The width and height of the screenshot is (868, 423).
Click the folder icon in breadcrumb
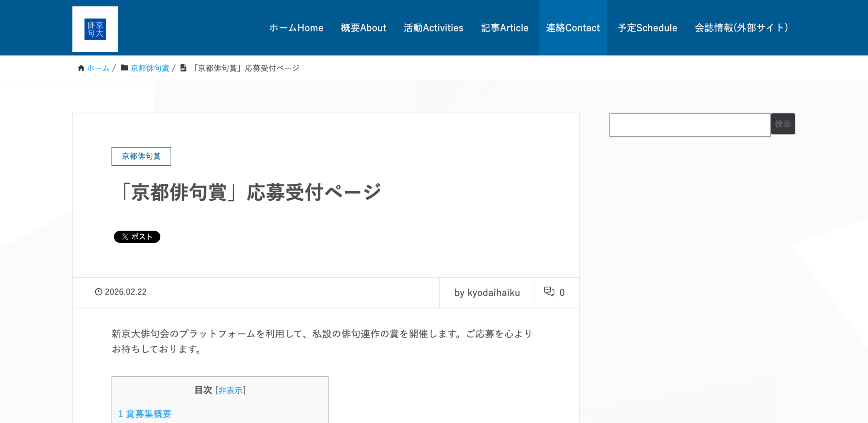point(124,68)
